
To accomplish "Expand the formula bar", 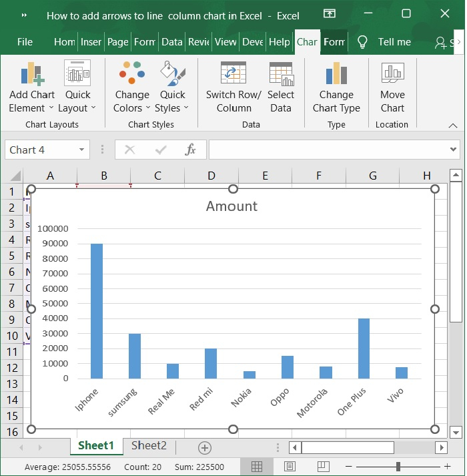I will (x=454, y=150).
